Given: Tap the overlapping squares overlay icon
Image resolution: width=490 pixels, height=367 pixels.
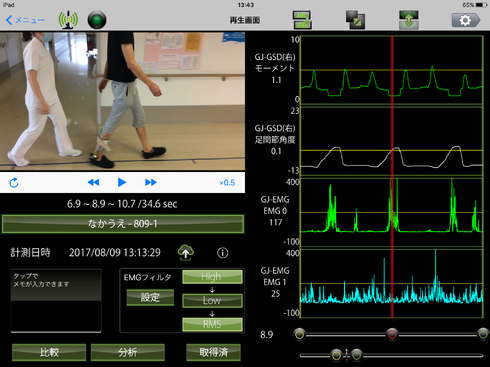Looking at the screenshot, I should (355, 20).
